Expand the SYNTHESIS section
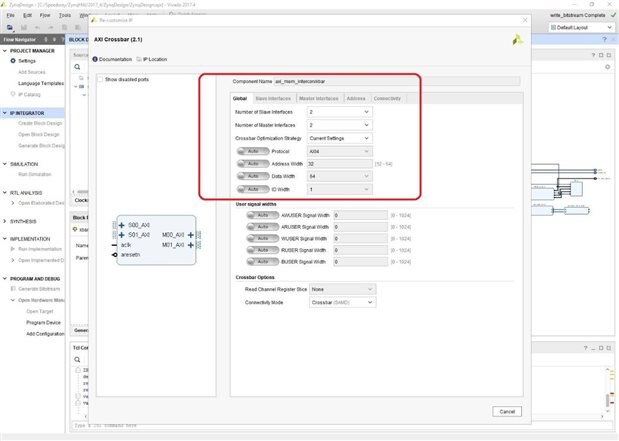Image resolution: width=619 pixels, height=441 pixels. click(5, 221)
